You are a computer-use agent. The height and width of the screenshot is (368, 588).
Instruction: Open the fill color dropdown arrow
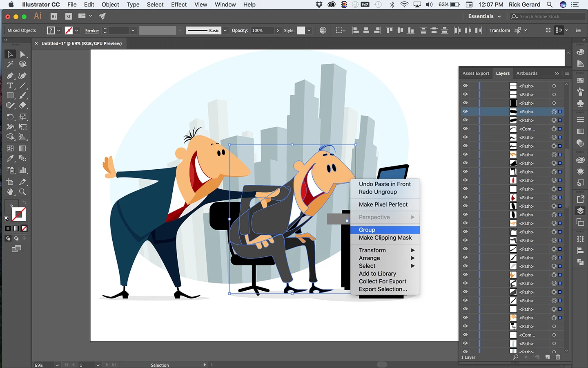(x=59, y=30)
